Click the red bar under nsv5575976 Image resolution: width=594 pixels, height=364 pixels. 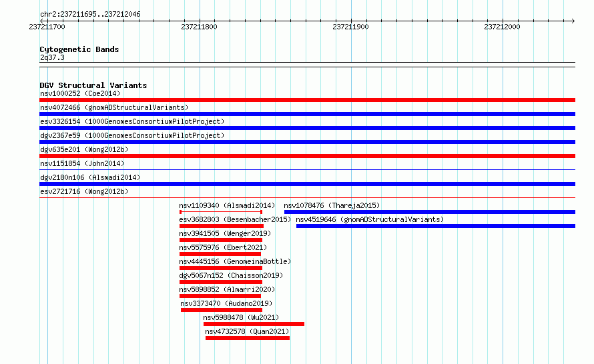point(220,254)
